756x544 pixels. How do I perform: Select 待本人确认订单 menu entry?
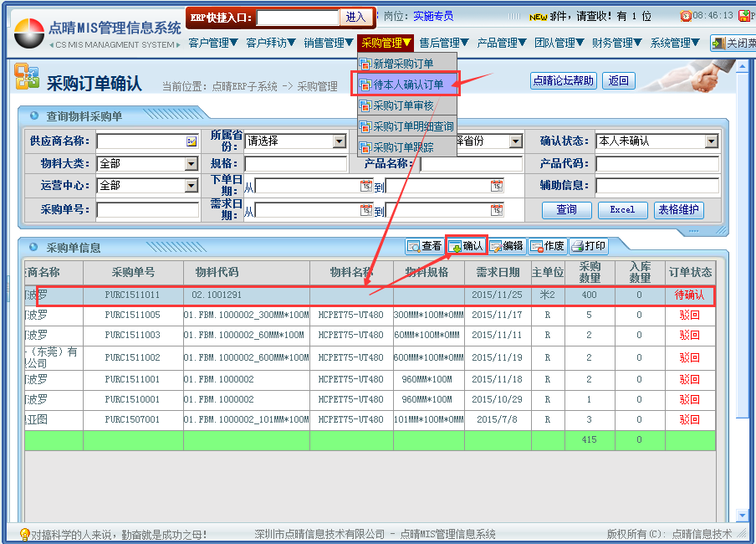[407, 84]
